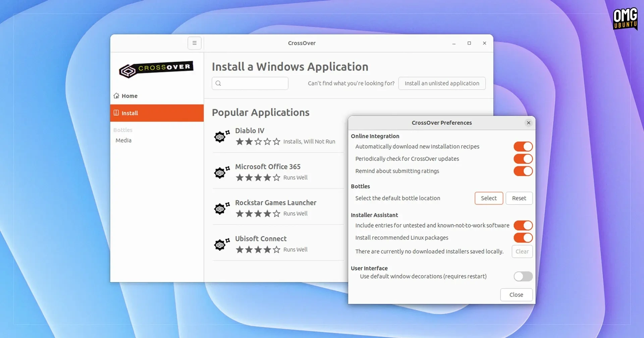The image size is (644, 338).
Task: Select Install in the sidebar
Action: (157, 113)
